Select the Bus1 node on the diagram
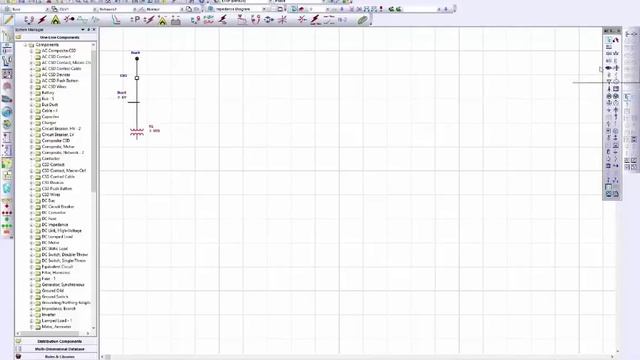640x360 pixels. click(x=137, y=59)
